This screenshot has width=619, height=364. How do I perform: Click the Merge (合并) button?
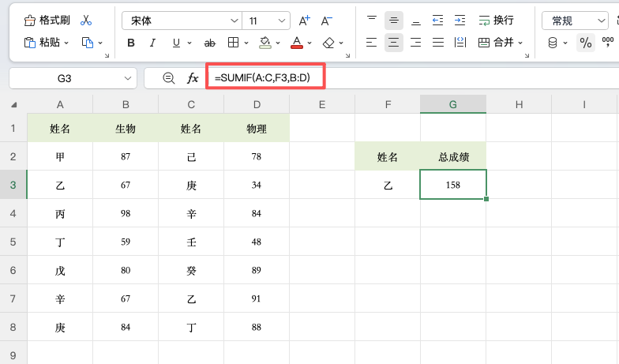coord(496,43)
